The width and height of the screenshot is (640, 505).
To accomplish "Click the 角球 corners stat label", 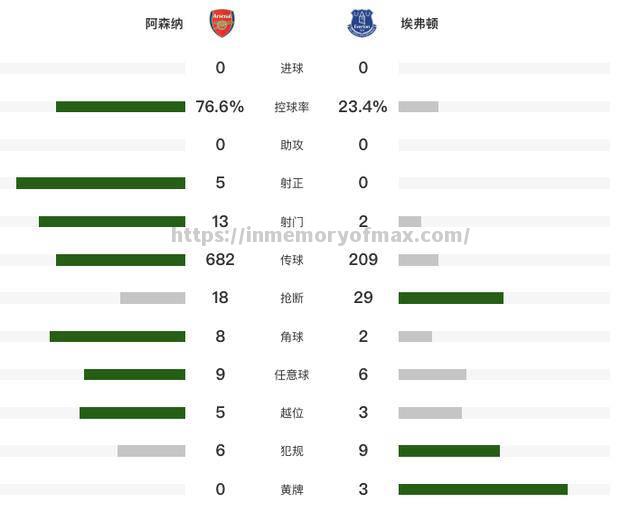I will 292,337.
